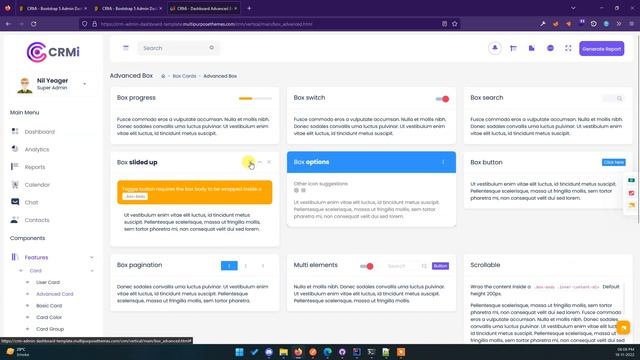Screen dimensions: 640x360
Task: Click the Scrollable card title
Action: [485, 265]
